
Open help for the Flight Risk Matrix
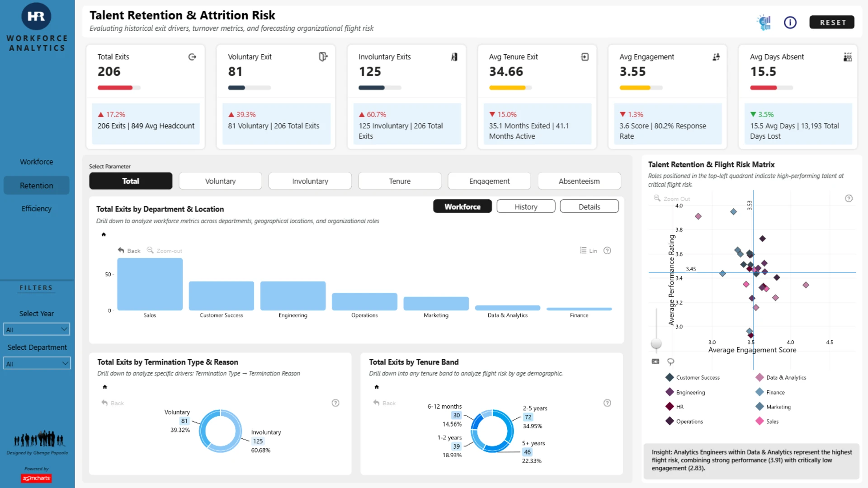coord(849,198)
